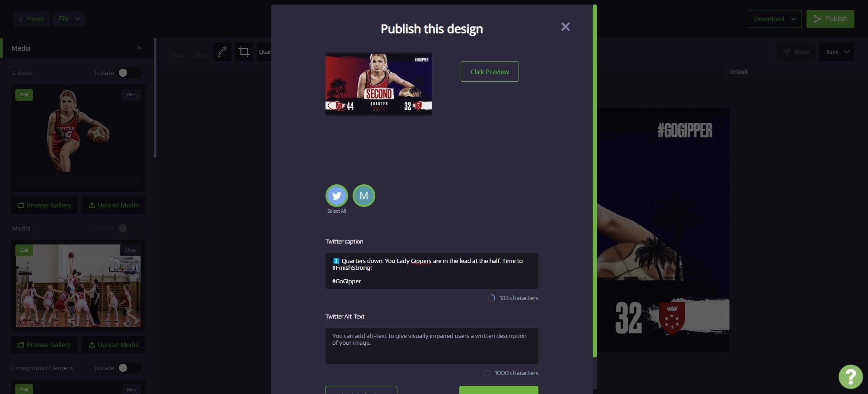This screenshot has height=394, width=868.
Task: Open the help question mark icon
Action: [x=850, y=376]
